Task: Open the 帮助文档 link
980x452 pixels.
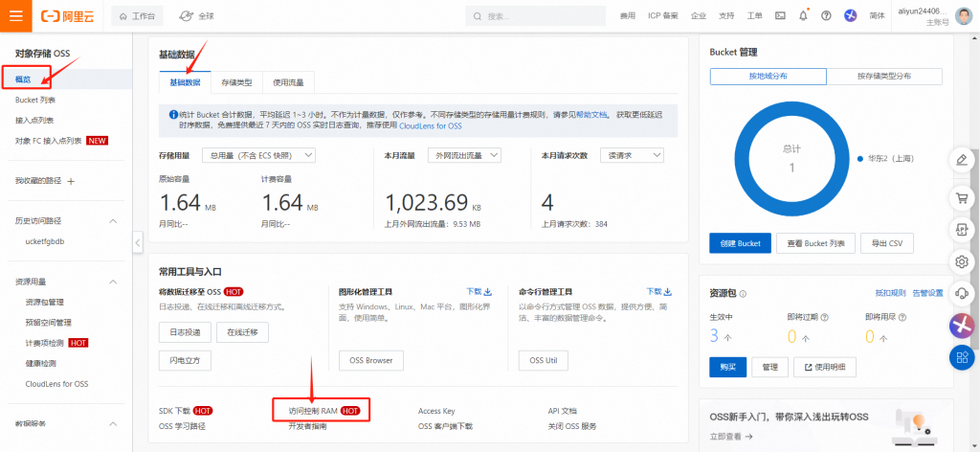Action: (x=591, y=115)
